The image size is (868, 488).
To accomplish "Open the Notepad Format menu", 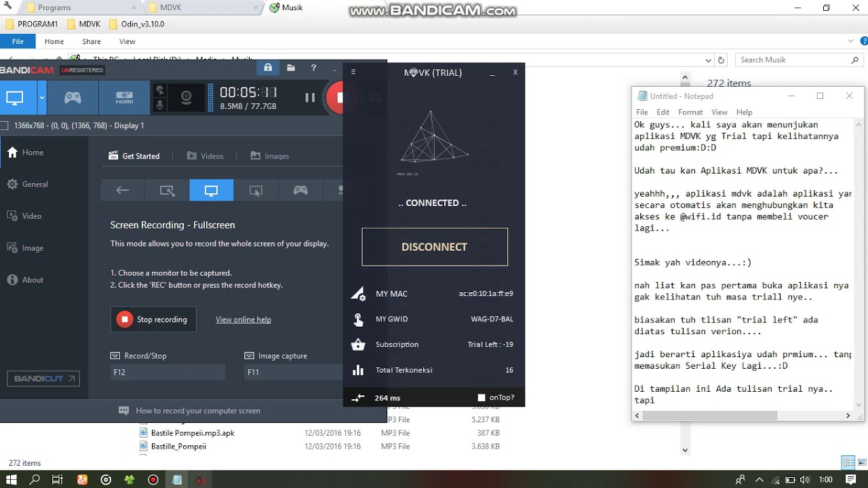I will pyautogui.click(x=690, y=113).
